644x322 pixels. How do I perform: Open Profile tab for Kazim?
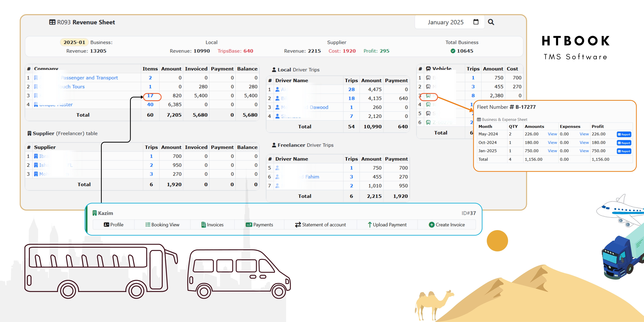113,225
